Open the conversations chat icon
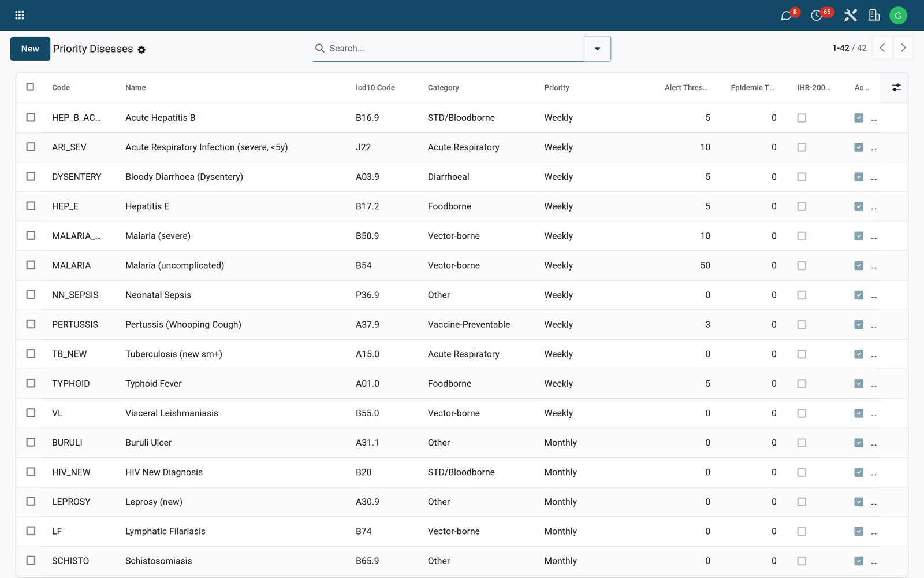Screen dimensions: 924x578 click(786, 16)
